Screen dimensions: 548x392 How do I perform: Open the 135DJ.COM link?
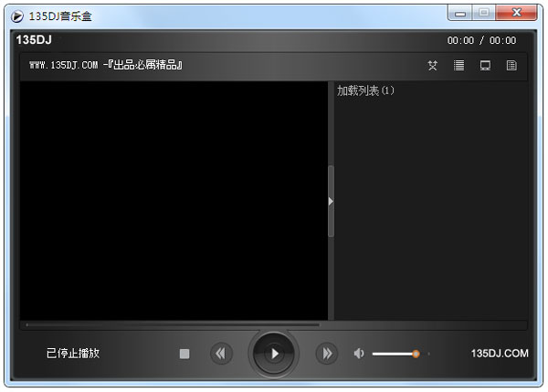pos(500,354)
